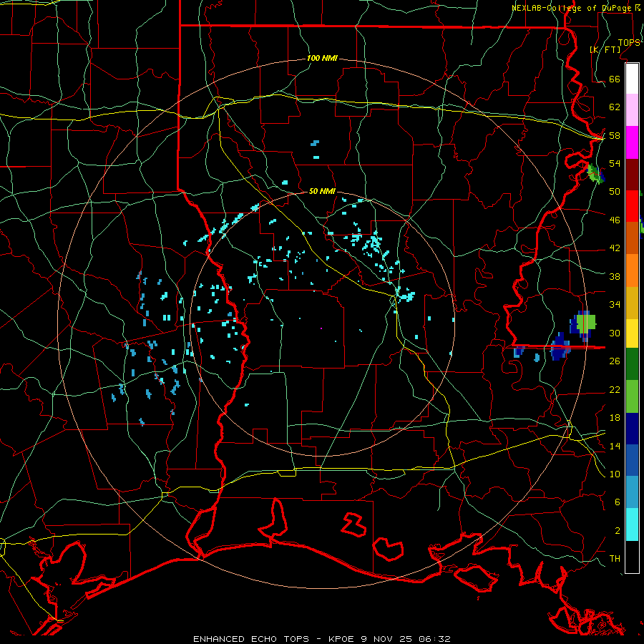Select the 100 NMI range ring label
Image resolution: width=644 pixels, height=644 pixels.
coord(322,58)
